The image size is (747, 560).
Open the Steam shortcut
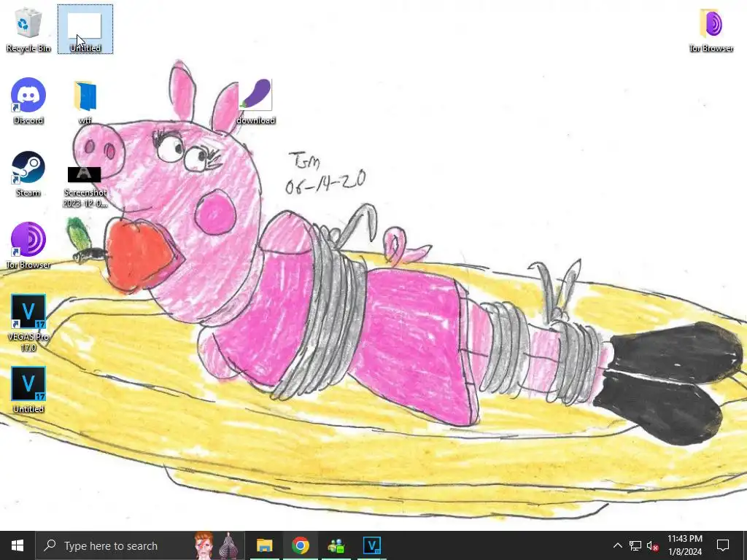[x=28, y=174]
